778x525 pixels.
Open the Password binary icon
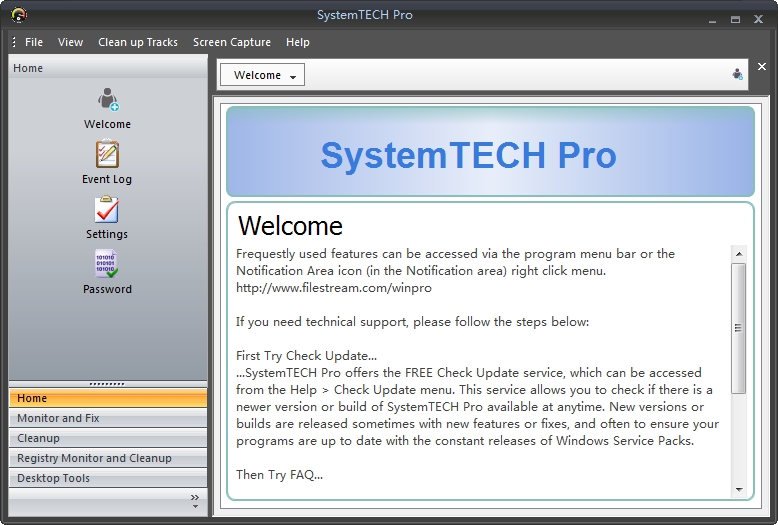pyautogui.click(x=107, y=263)
